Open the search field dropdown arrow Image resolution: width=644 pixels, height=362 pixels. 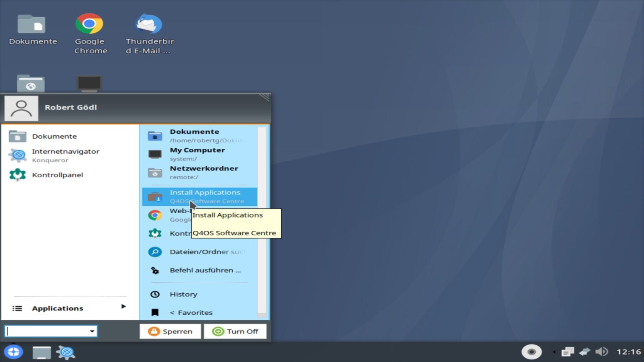click(92, 331)
